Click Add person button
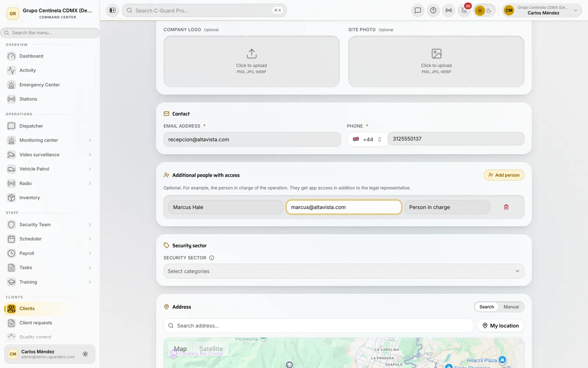Screen dimensions: 588x368 coord(504,175)
